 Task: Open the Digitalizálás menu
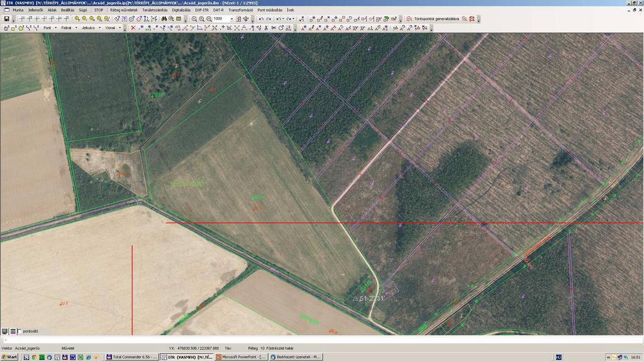pos(181,10)
